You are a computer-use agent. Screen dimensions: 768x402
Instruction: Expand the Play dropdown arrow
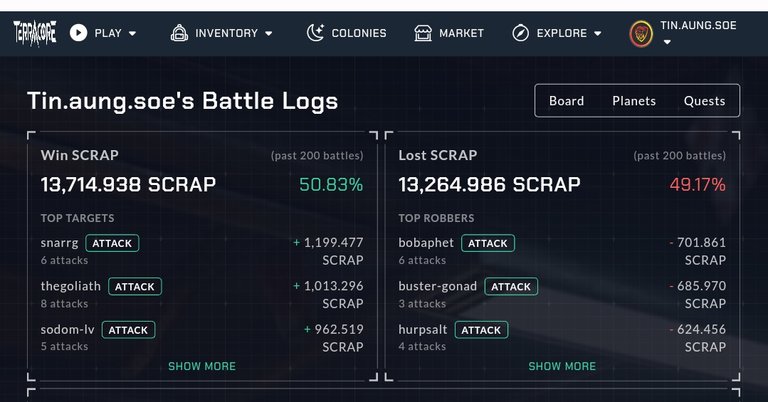(x=132, y=33)
